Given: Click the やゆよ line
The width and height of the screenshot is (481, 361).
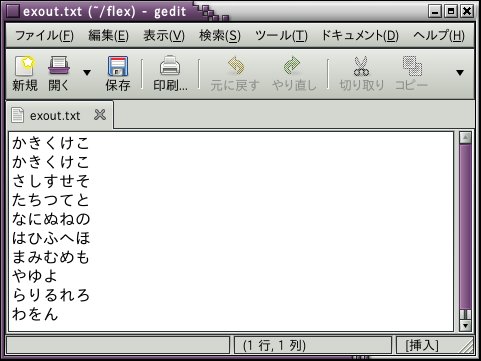Looking at the screenshot, I should click(35, 276).
